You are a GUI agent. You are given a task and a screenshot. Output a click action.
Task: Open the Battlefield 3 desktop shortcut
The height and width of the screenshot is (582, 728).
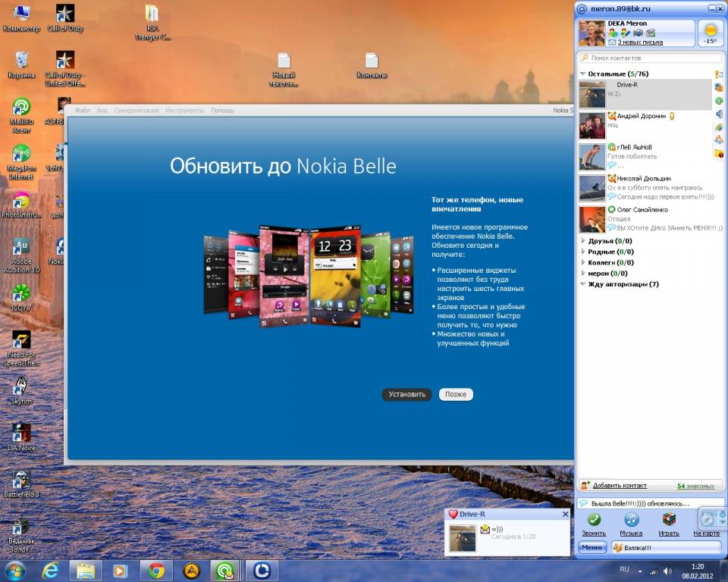tap(21, 484)
